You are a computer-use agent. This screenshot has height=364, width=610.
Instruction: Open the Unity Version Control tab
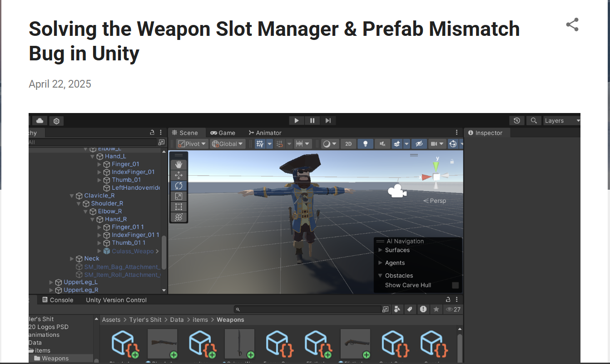point(116,300)
